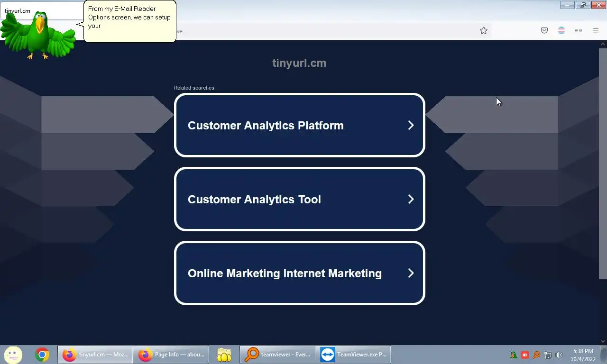Switch to teamviewer Everything search window

click(x=277, y=355)
